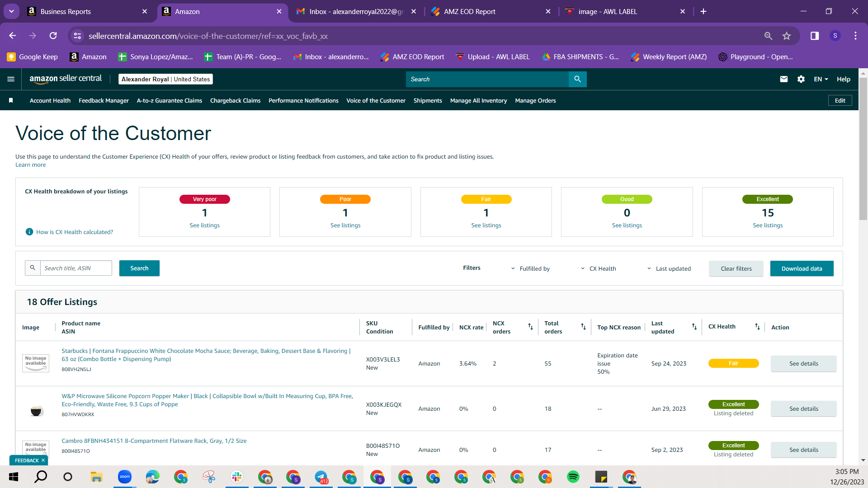The height and width of the screenshot is (488, 868).
Task: Close the FEEDBACK widget
Action: 43,460
